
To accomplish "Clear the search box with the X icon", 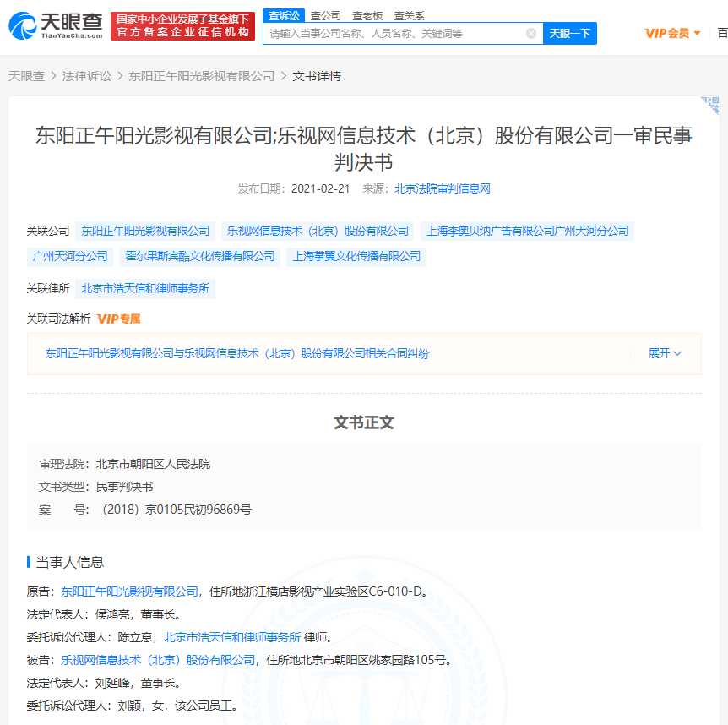I will coord(531,34).
